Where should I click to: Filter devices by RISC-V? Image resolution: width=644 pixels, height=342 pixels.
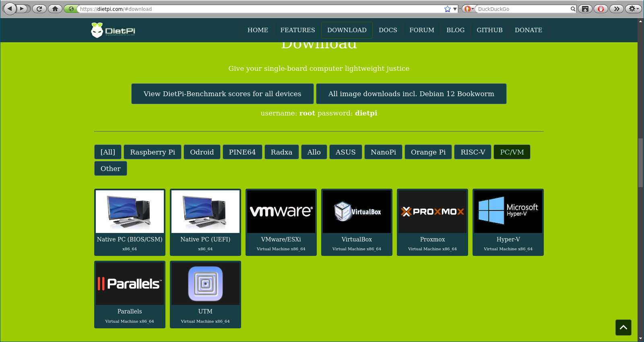pos(473,152)
